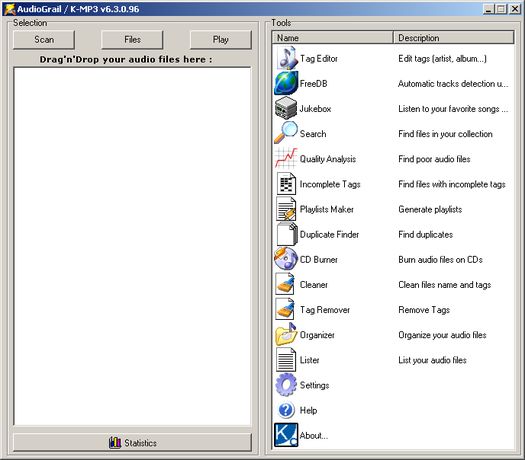
Task: Open the Jukebox icon
Action: (x=286, y=108)
